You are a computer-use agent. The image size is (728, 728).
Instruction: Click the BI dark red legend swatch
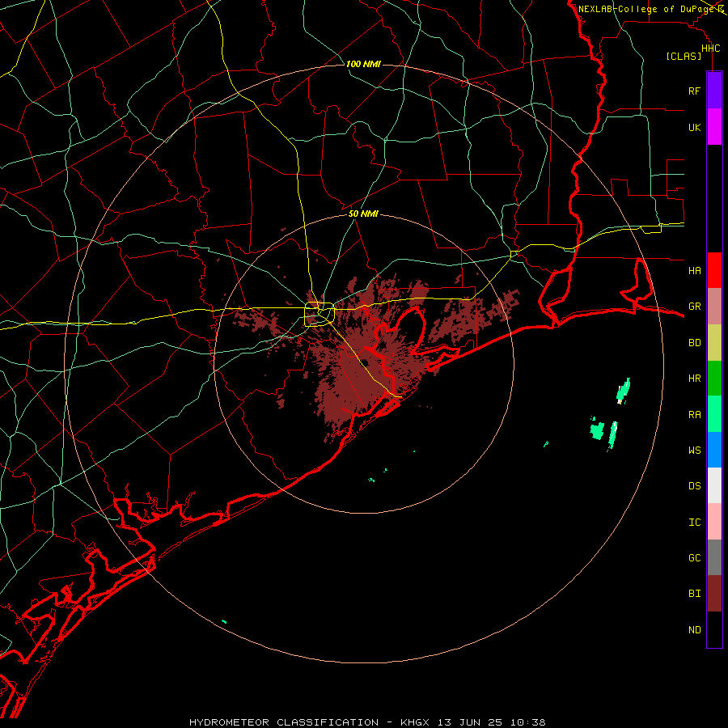pos(714,594)
